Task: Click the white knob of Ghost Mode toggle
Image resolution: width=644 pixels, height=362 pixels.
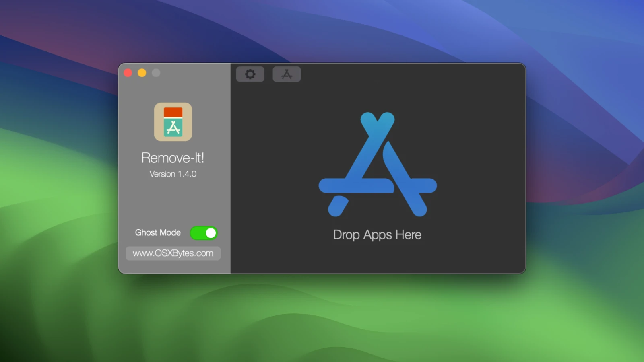Action: click(211, 233)
